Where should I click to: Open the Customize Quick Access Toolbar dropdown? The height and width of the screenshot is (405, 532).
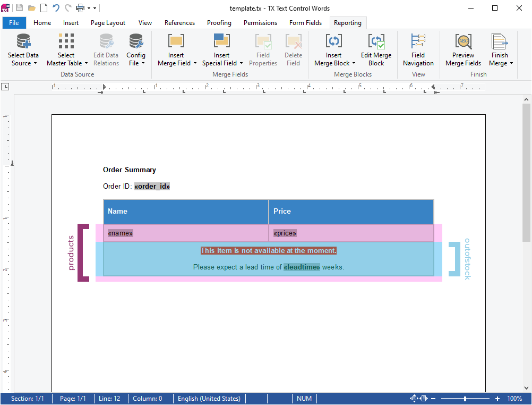coord(95,8)
